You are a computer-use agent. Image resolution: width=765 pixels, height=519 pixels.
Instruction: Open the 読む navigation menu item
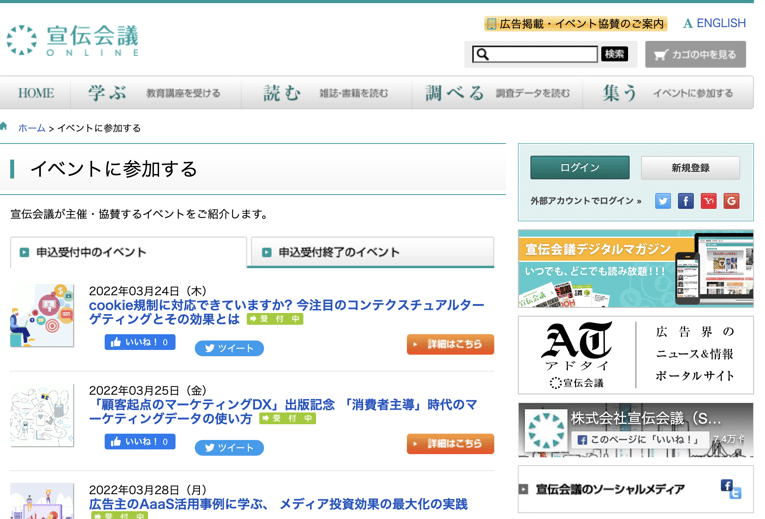coord(327,93)
